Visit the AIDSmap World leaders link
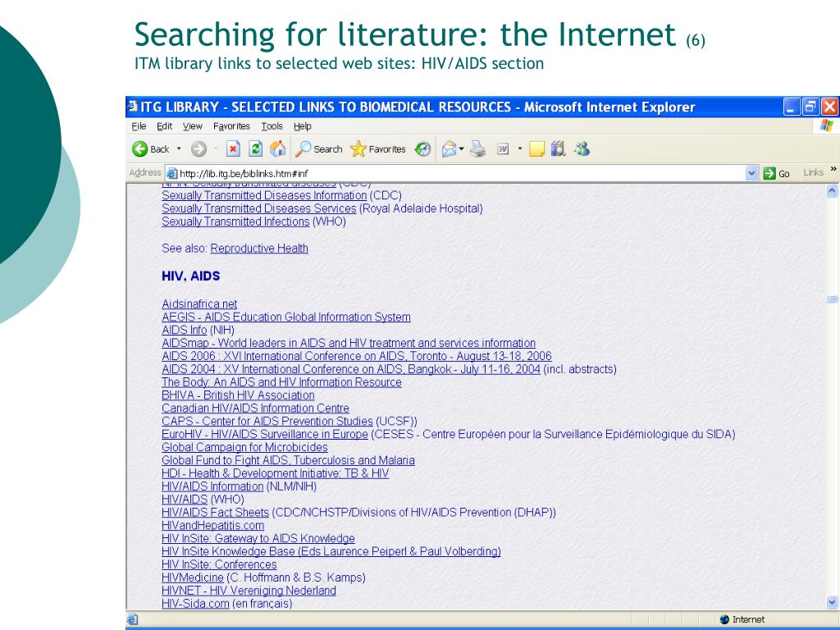 click(349, 343)
